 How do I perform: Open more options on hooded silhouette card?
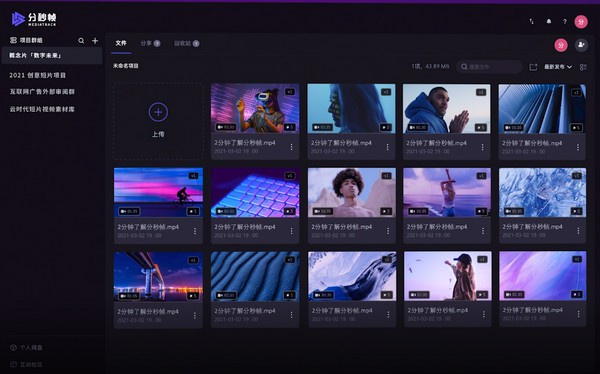click(387, 147)
